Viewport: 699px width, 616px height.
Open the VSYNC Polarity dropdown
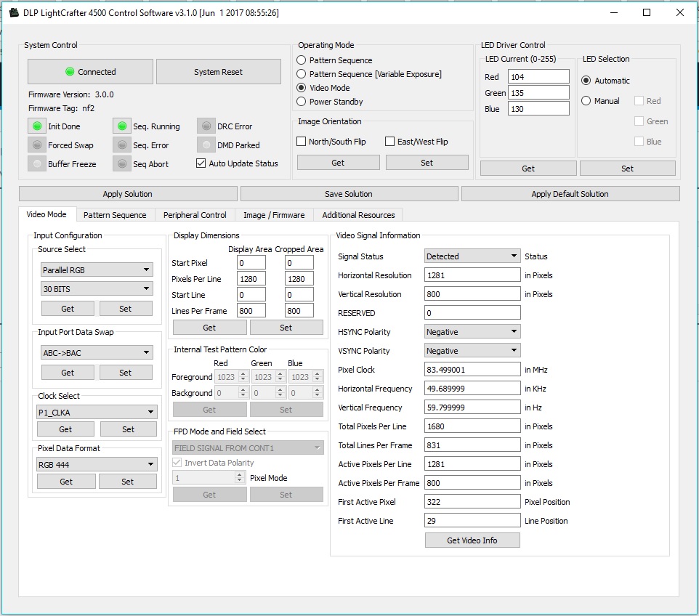pyautogui.click(x=472, y=350)
